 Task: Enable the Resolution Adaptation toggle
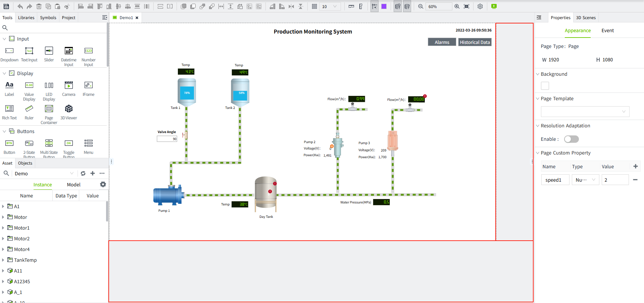571,139
